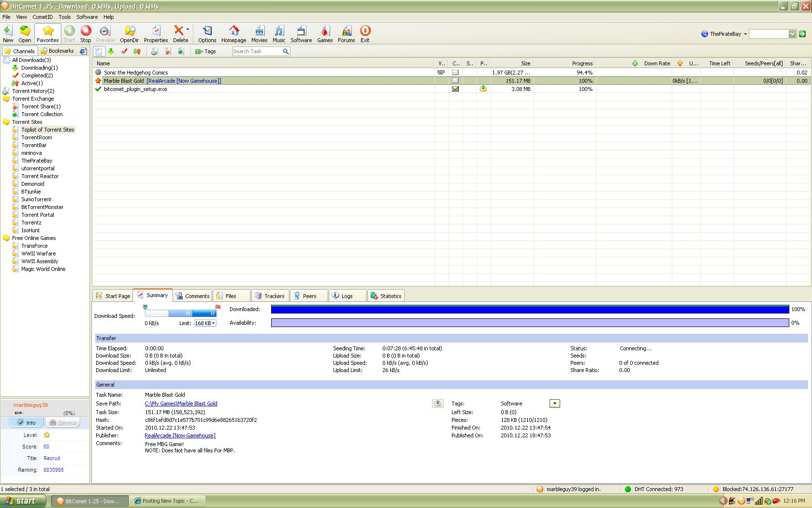The height and width of the screenshot is (508, 812).
Task: Open the CometID menu
Action: point(43,17)
